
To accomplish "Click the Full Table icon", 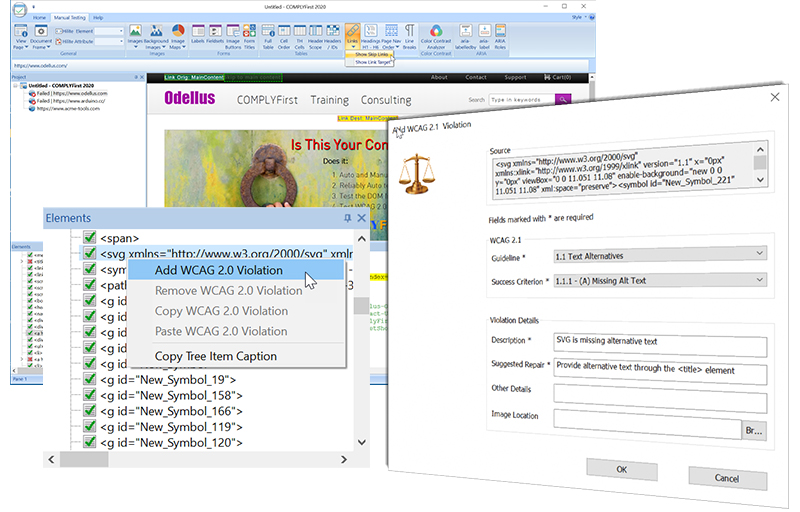I will (268, 36).
